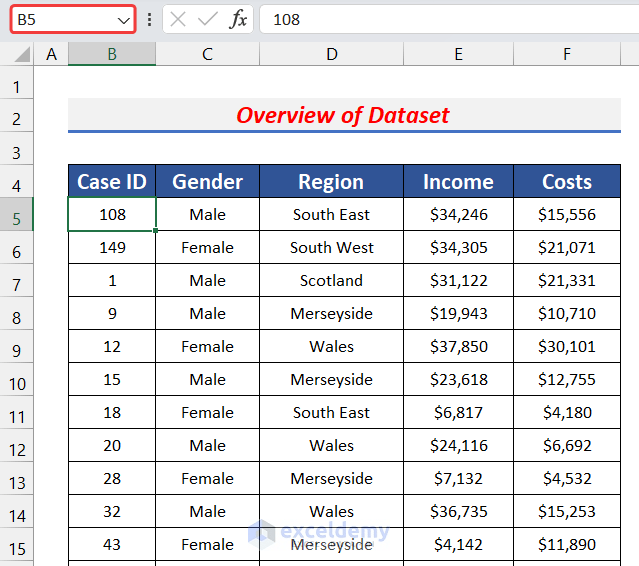
Task: Select the income cell $37,850
Action: 458,346
